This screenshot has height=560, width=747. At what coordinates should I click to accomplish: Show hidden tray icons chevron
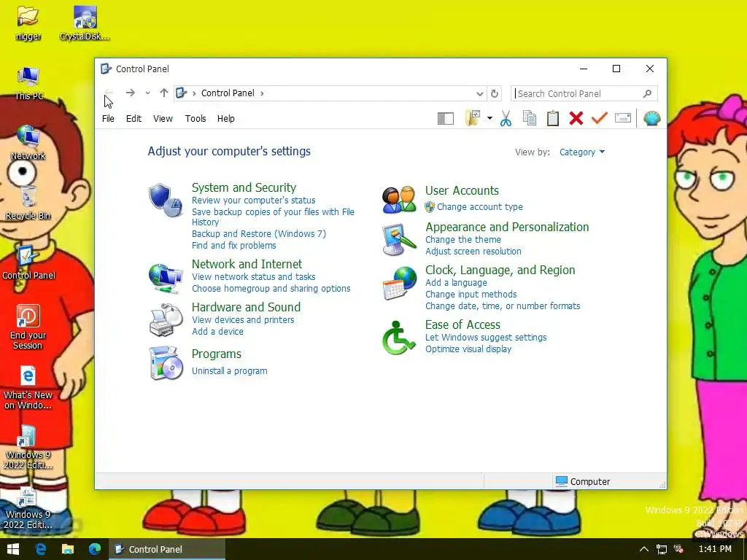643,549
